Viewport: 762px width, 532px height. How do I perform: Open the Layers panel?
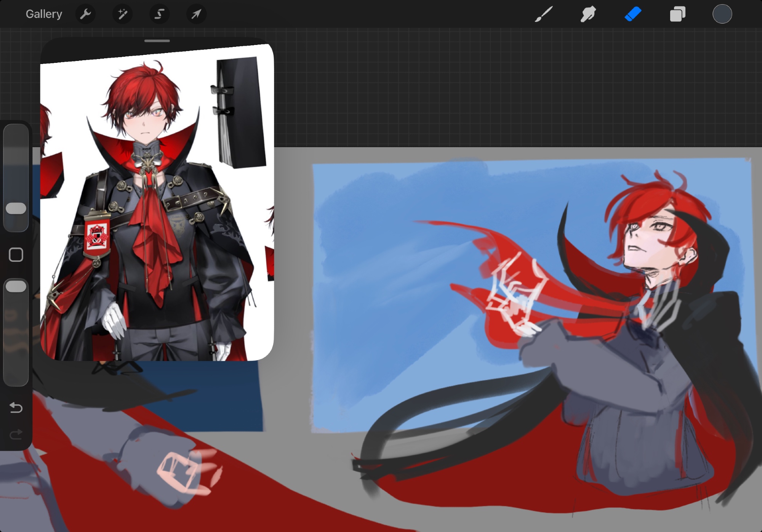677,14
